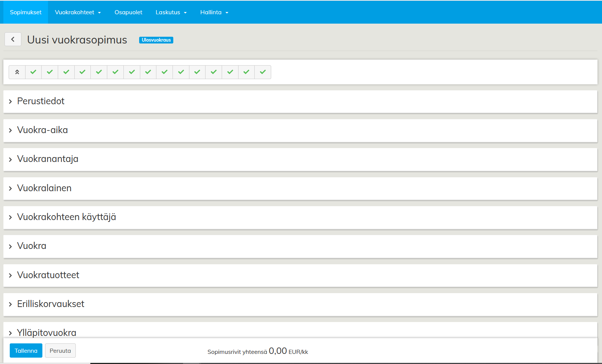602x364 pixels.
Task: Show the Vuokrakohteen käyttäjä section
Action: pyautogui.click(x=66, y=217)
